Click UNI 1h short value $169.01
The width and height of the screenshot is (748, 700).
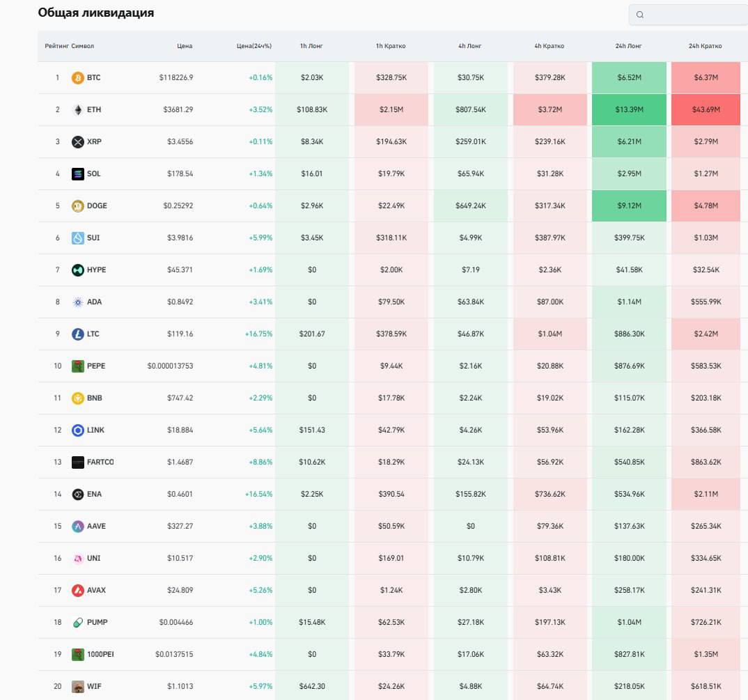[391, 558]
